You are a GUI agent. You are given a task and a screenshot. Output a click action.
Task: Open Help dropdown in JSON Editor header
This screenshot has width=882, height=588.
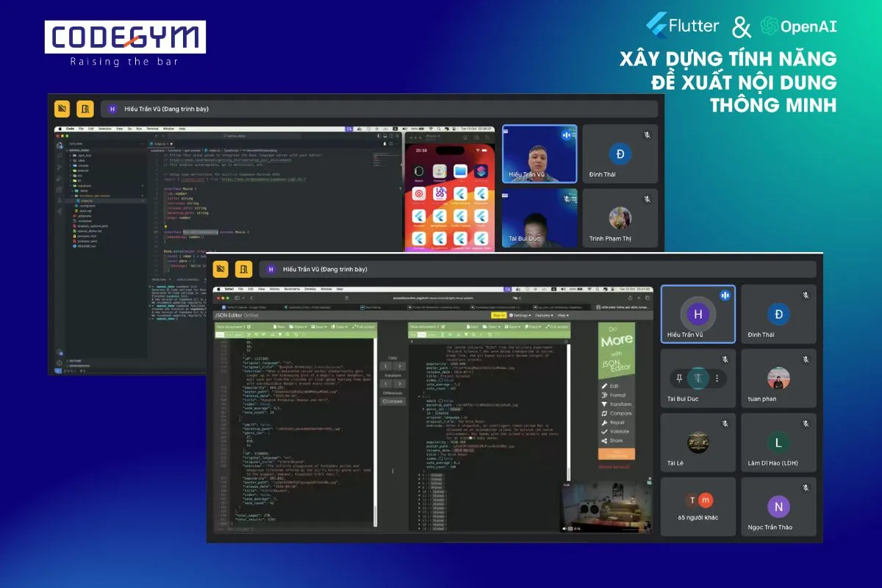tap(564, 315)
